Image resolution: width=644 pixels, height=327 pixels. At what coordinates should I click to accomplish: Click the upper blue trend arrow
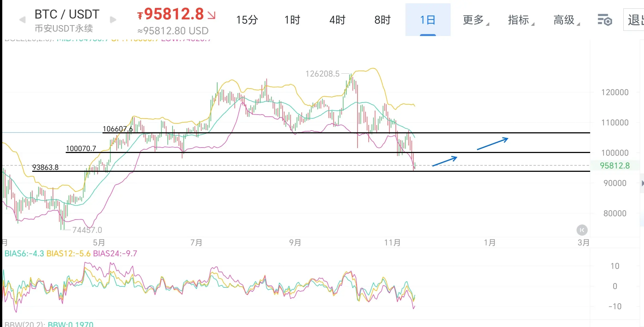coord(493,144)
